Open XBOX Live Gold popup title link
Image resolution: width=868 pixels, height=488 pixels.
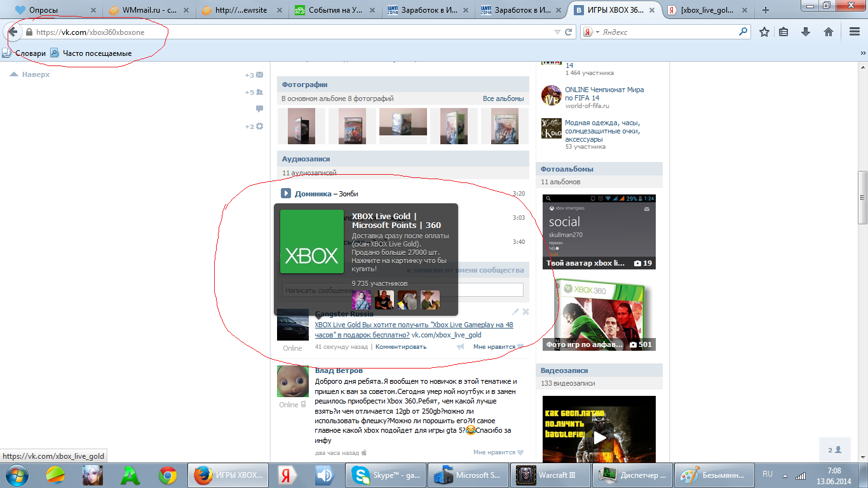coord(397,220)
